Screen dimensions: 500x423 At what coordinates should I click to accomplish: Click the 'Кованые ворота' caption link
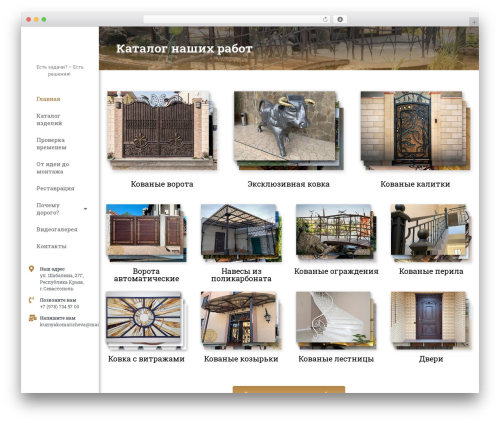click(162, 184)
